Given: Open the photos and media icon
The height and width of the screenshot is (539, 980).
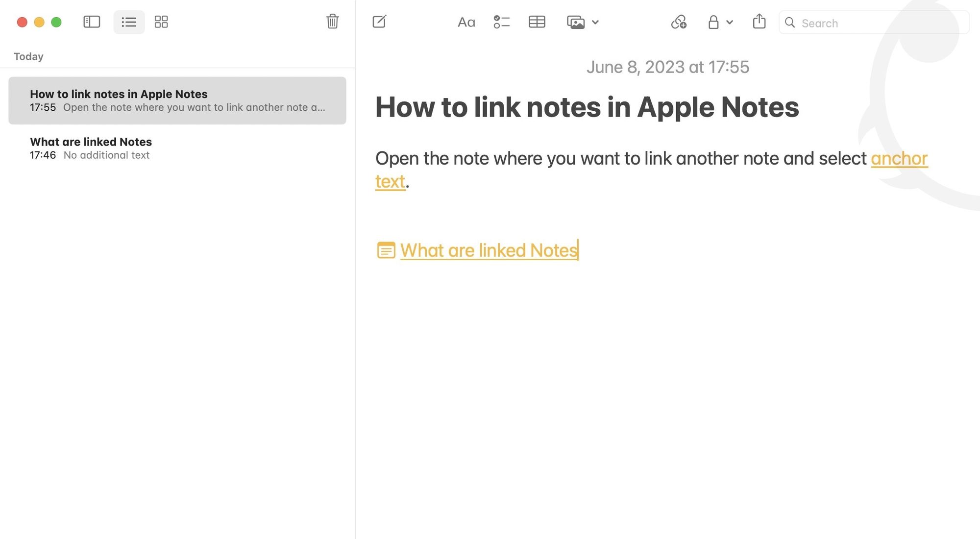Looking at the screenshot, I should click(576, 22).
